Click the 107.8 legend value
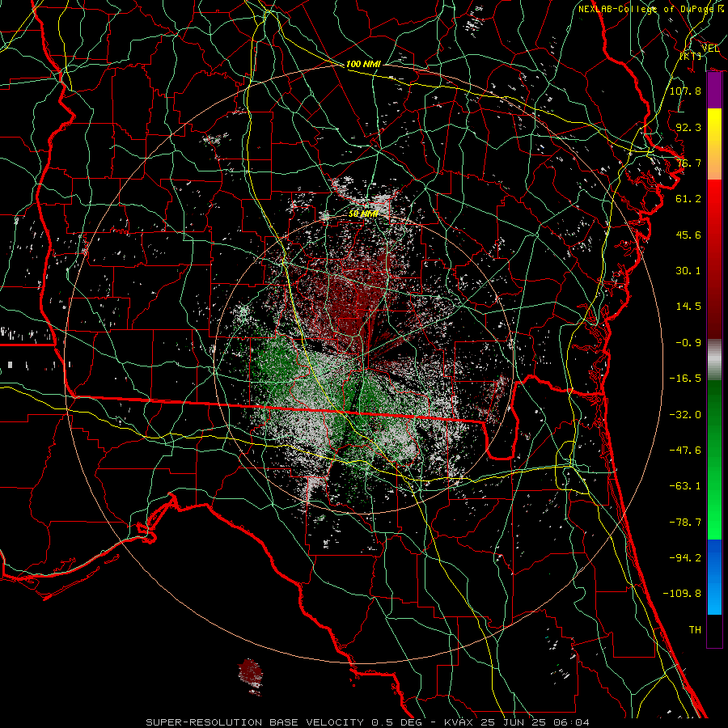Image resolution: width=728 pixels, height=728 pixels. click(685, 91)
